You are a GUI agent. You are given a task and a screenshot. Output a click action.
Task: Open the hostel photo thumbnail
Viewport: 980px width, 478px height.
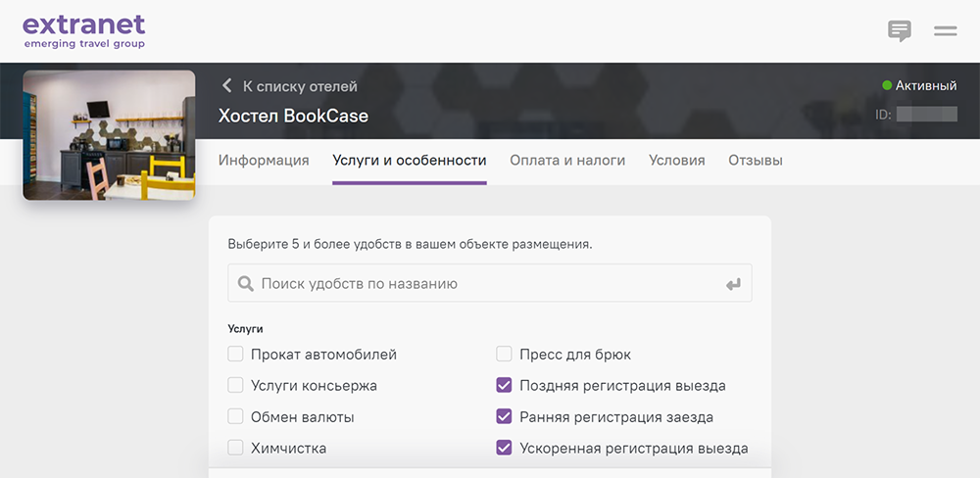point(109,135)
